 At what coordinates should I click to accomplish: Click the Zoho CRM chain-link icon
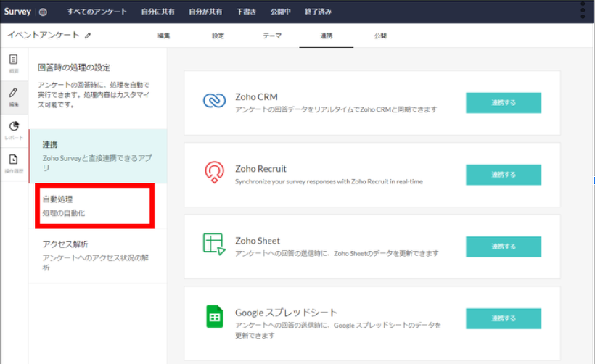pyautogui.click(x=214, y=102)
